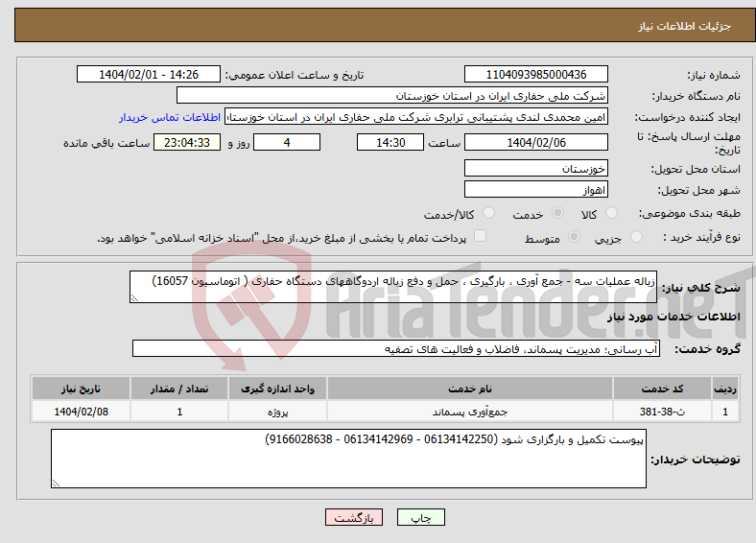Viewport: 756px width, 543px height.
Task: Select the کالا radio button
Action: (x=611, y=213)
